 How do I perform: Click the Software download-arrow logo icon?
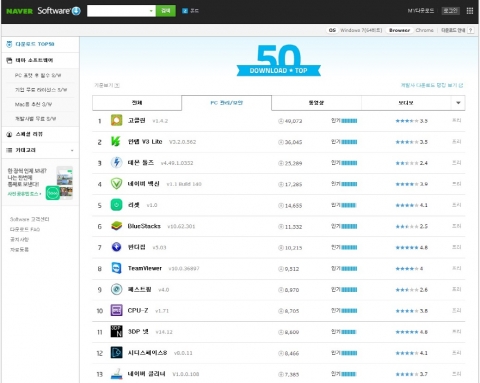coord(76,11)
